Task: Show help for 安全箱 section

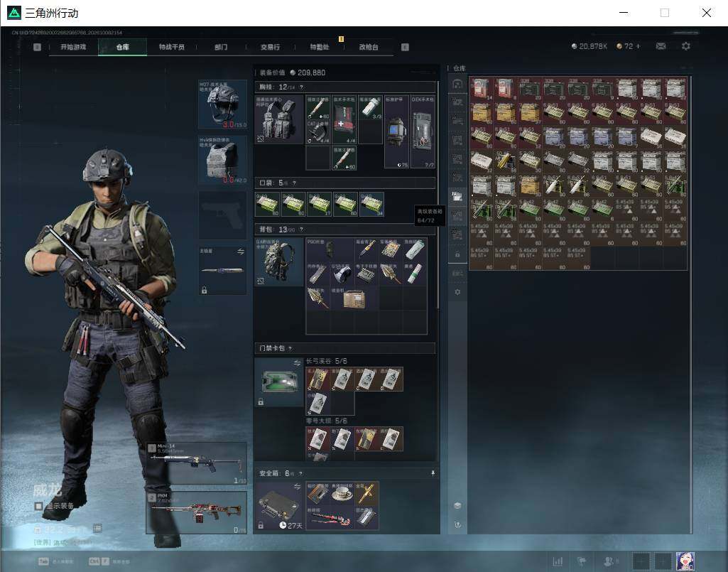Action: tap(301, 473)
